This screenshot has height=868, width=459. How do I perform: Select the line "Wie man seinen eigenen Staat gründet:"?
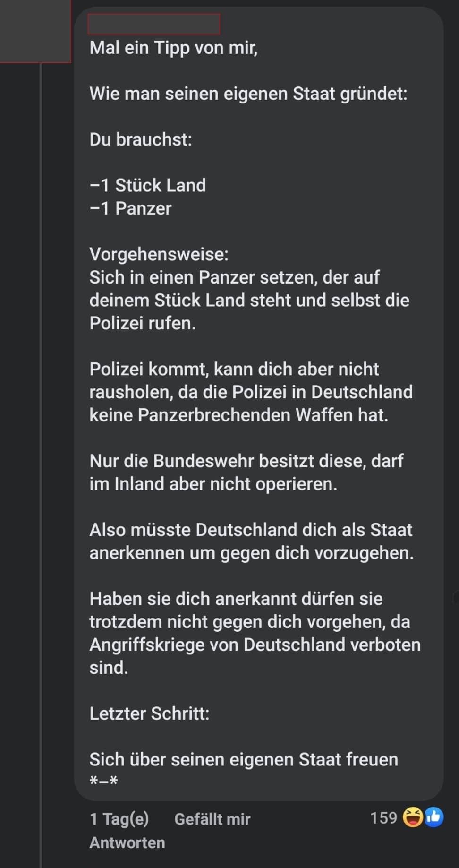(248, 94)
